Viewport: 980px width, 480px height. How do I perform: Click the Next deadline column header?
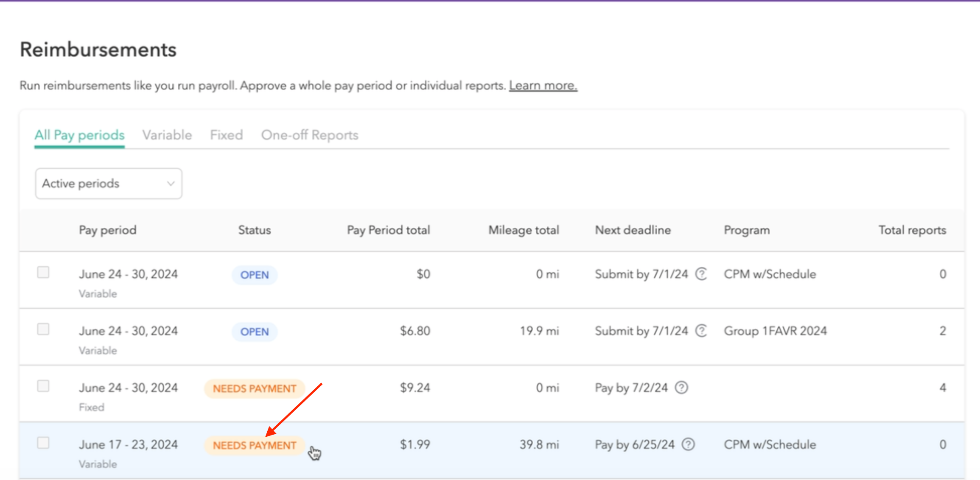coord(633,230)
